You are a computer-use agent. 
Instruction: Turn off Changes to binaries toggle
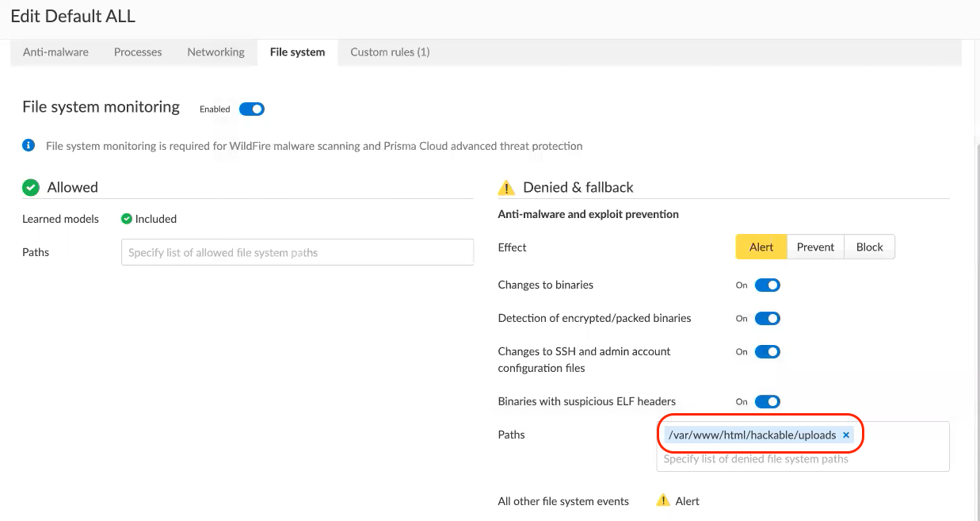pyautogui.click(x=767, y=285)
